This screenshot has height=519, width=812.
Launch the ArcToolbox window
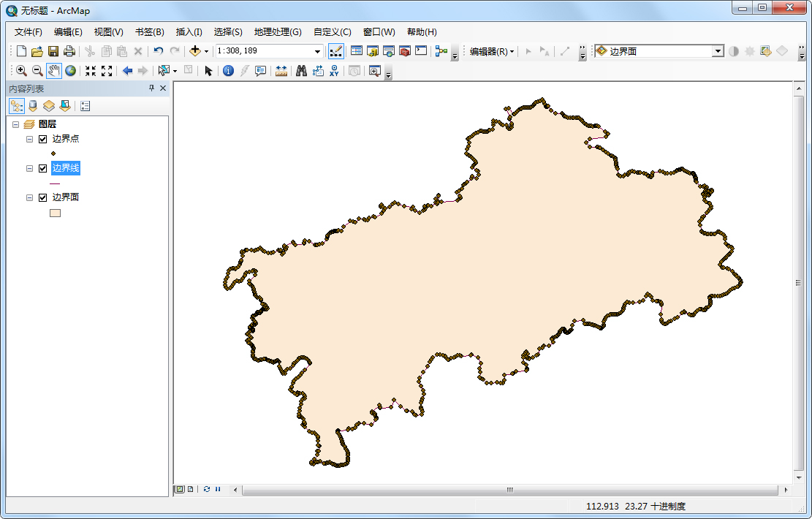click(403, 50)
